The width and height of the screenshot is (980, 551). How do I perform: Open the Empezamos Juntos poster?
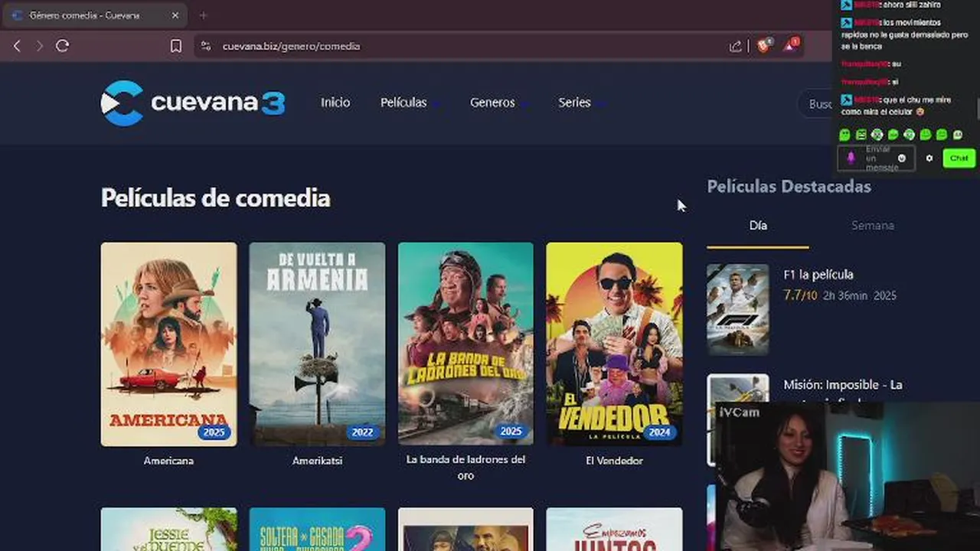[614, 530]
